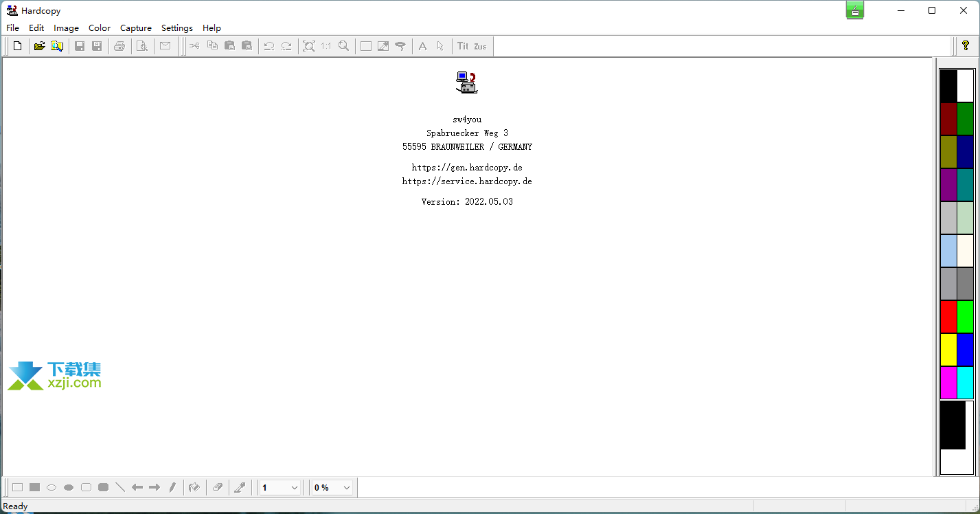
Task: Click the zoom-to-fit magnifier with corner brackets
Action: [x=309, y=46]
